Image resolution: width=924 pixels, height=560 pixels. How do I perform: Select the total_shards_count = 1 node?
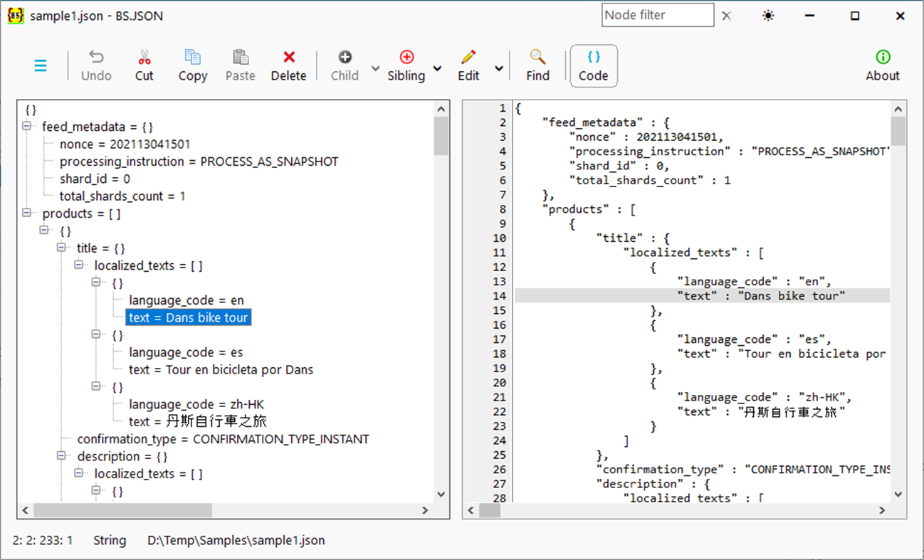(x=122, y=196)
